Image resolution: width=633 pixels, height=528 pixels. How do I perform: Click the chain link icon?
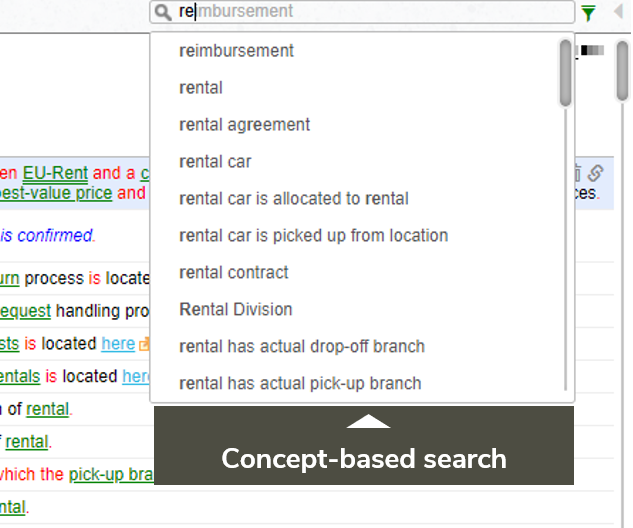click(x=595, y=172)
